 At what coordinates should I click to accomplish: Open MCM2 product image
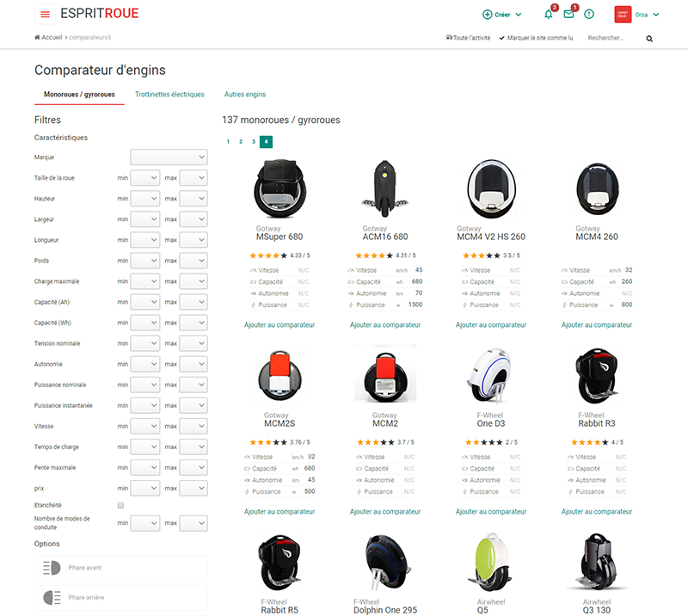385,374
